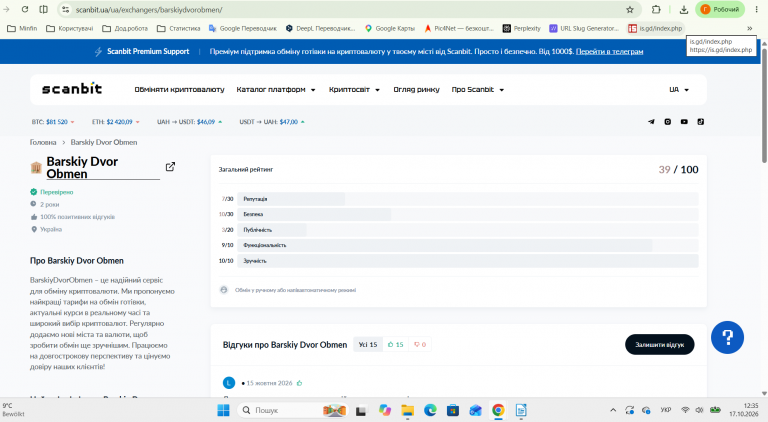The height and width of the screenshot is (422, 768).
Task: Open the blue question mark help button
Action: 727,337
